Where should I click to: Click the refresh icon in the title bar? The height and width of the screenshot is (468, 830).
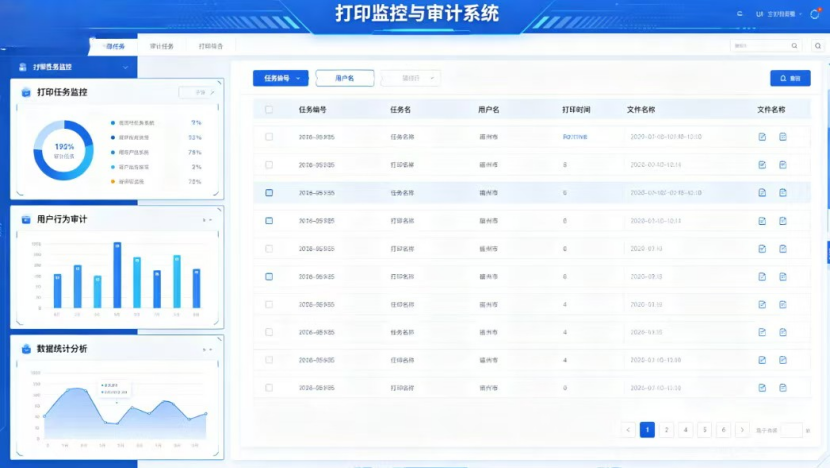click(739, 14)
